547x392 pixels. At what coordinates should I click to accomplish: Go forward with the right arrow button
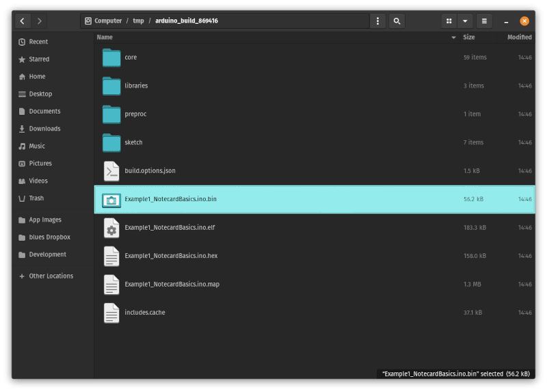coord(39,21)
